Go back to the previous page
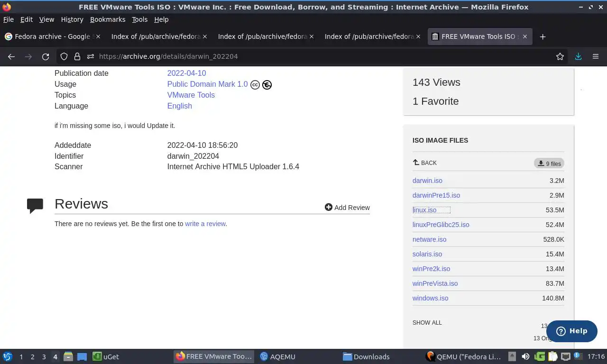The width and height of the screenshot is (607, 364). [x=11, y=56]
